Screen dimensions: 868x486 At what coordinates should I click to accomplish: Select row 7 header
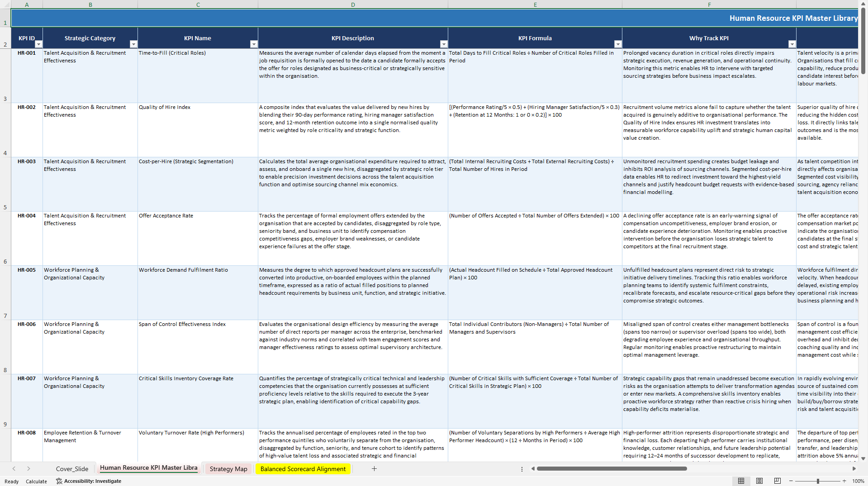click(5, 293)
